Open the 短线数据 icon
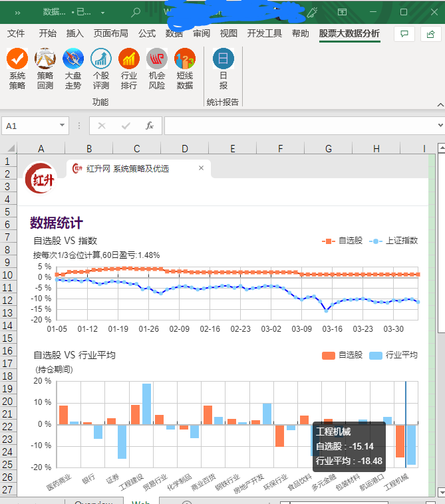This screenshot has width=445, height=504. coord(184,68)
